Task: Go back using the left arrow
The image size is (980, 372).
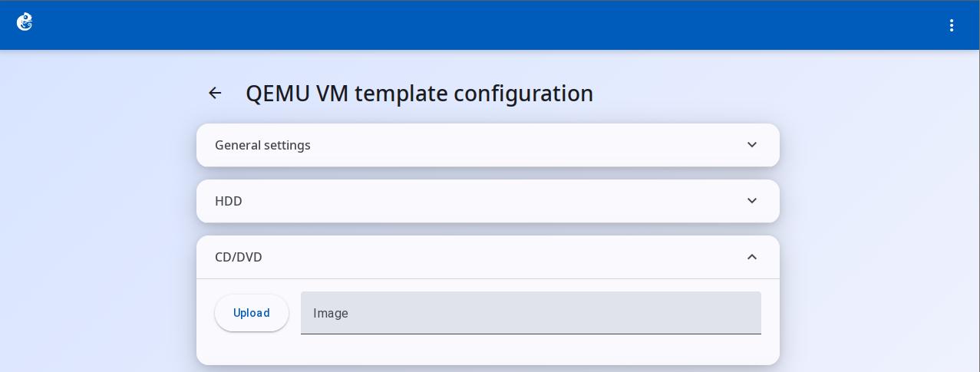Action: click(x=215, y=93)
